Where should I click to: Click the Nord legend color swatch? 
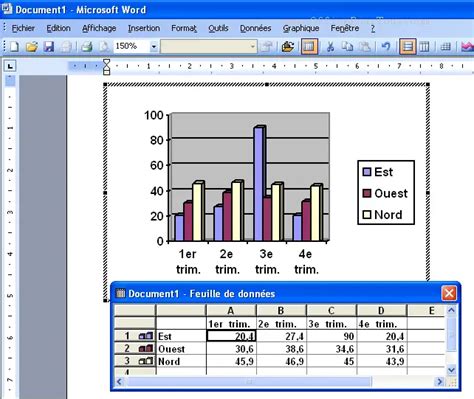[367, 215]
